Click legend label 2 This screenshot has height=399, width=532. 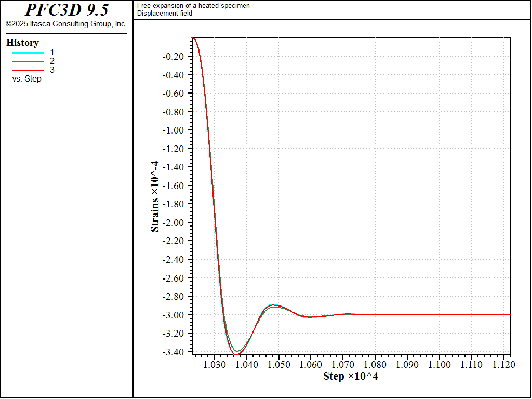click(x=52, y=61)
